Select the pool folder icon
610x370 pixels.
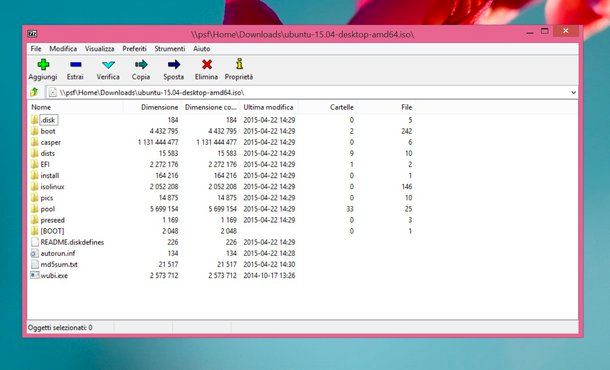pos(35,209)
